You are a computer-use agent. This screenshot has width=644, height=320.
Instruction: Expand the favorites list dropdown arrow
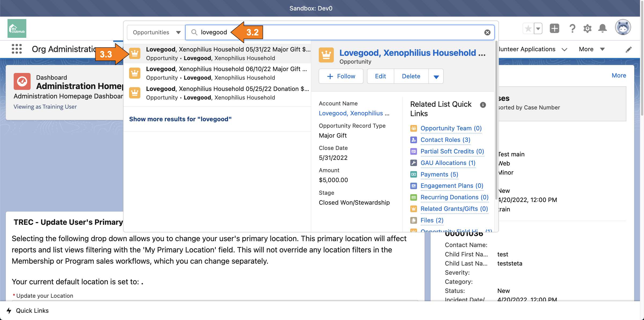(x=538, y=28)
